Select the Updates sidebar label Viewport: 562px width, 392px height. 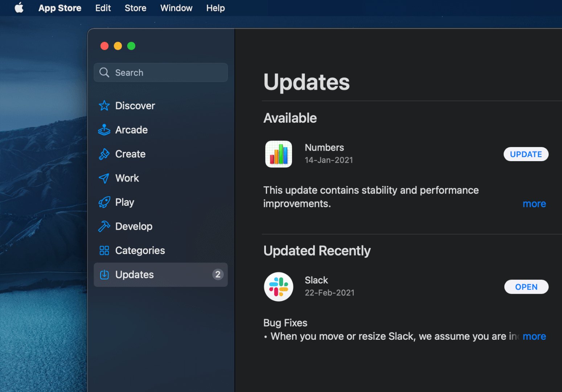(134, 275)
